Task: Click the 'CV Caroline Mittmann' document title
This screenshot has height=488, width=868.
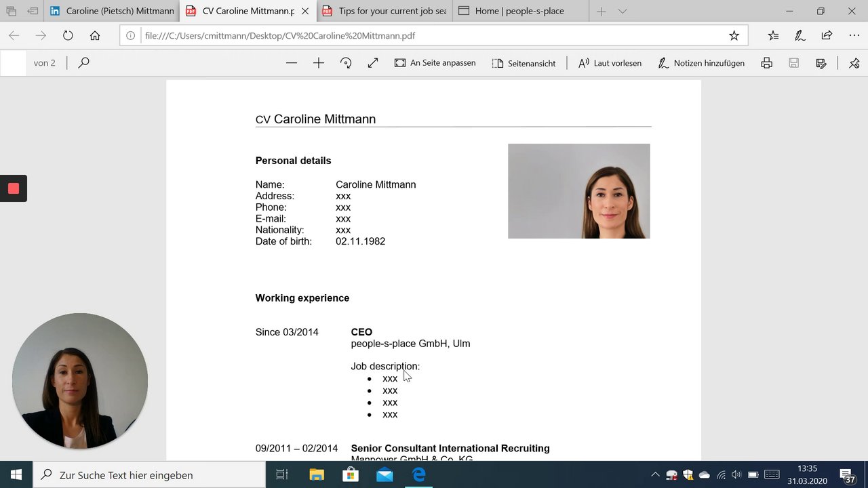Action: 315,119
